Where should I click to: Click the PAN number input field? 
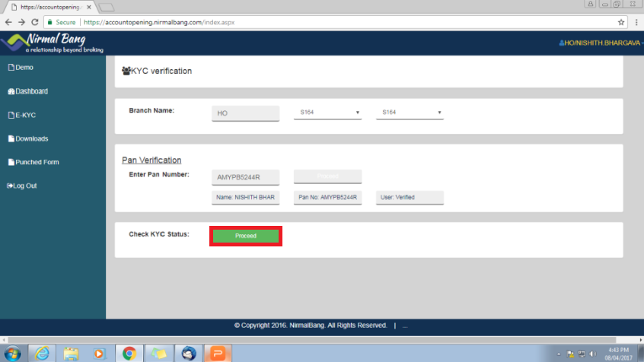[246, 176]
